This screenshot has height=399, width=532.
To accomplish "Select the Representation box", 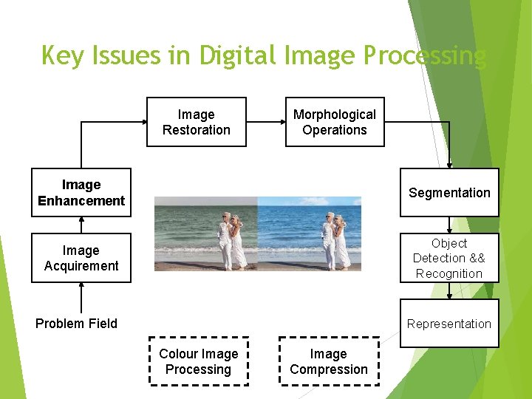I will 449,324.
